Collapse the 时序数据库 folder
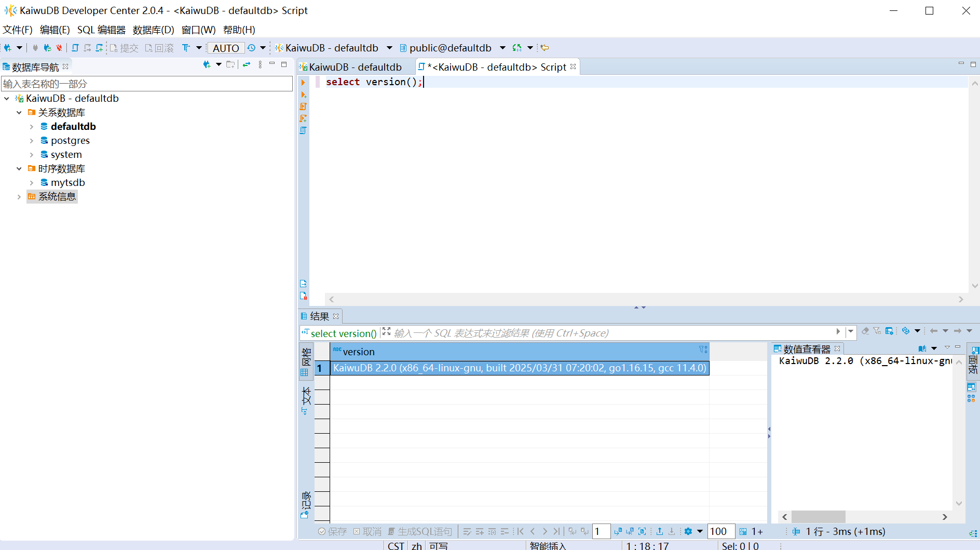 (x=19, y=168)
